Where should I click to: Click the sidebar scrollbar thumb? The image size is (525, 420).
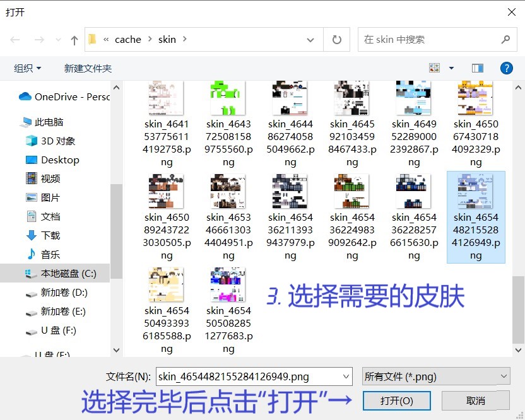pos(116,231)
